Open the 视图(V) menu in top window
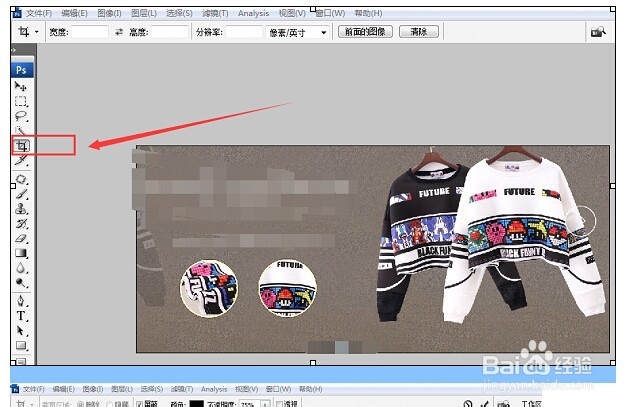 tap(292, 13)
